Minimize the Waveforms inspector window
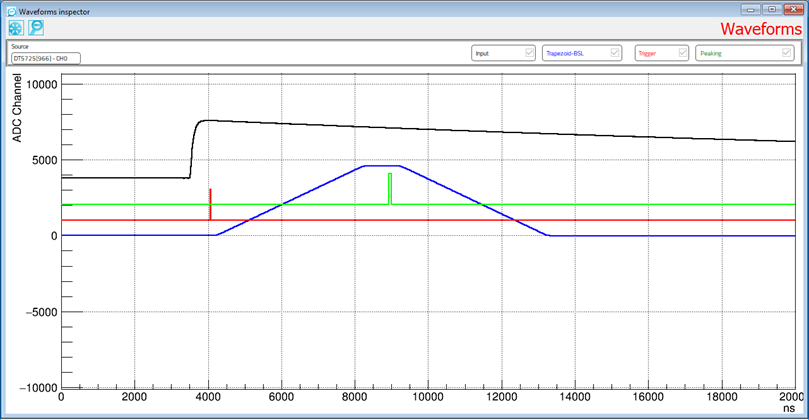The image size is (809, 420). point(750,9)
